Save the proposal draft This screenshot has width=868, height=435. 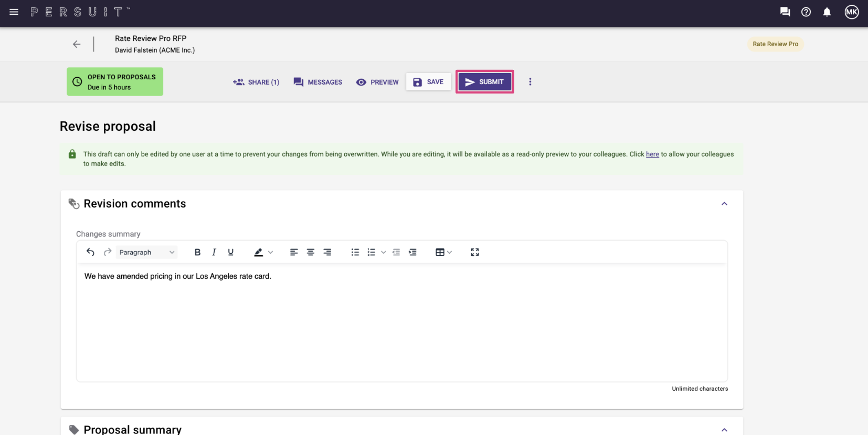(429, 82)
